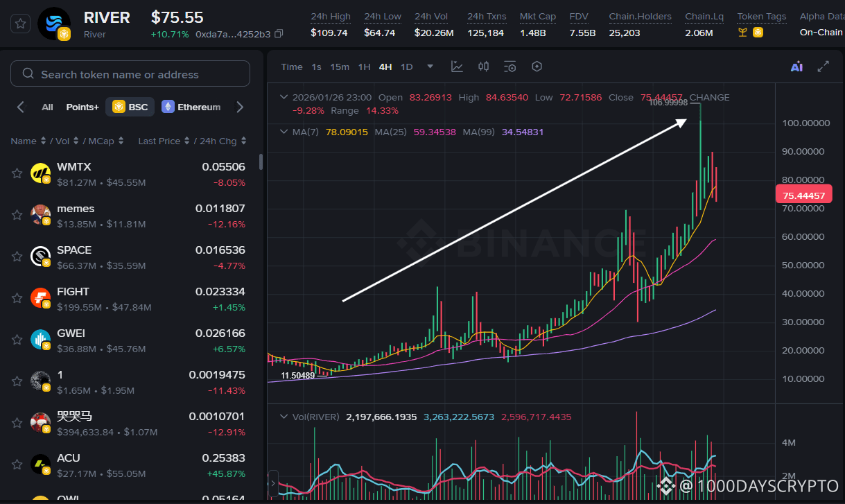Select the All chain tab
Screen dimensions: 845x504
point(47,107)
